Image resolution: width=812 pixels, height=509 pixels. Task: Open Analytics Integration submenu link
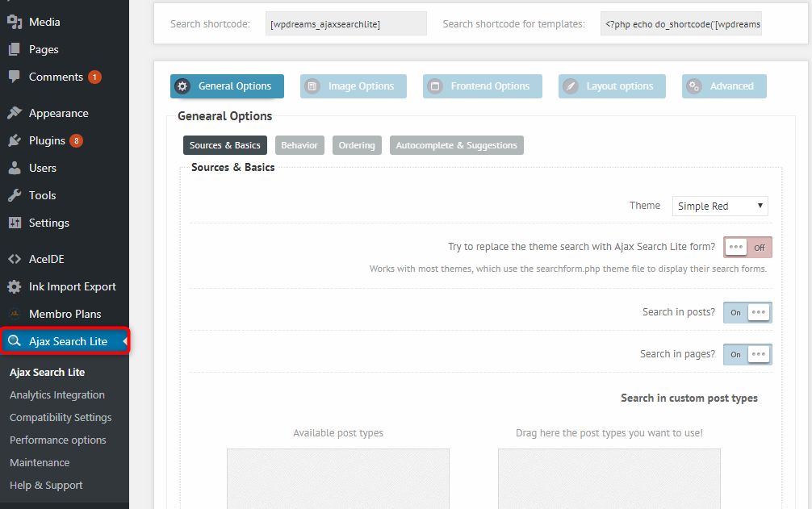(57, 394)
